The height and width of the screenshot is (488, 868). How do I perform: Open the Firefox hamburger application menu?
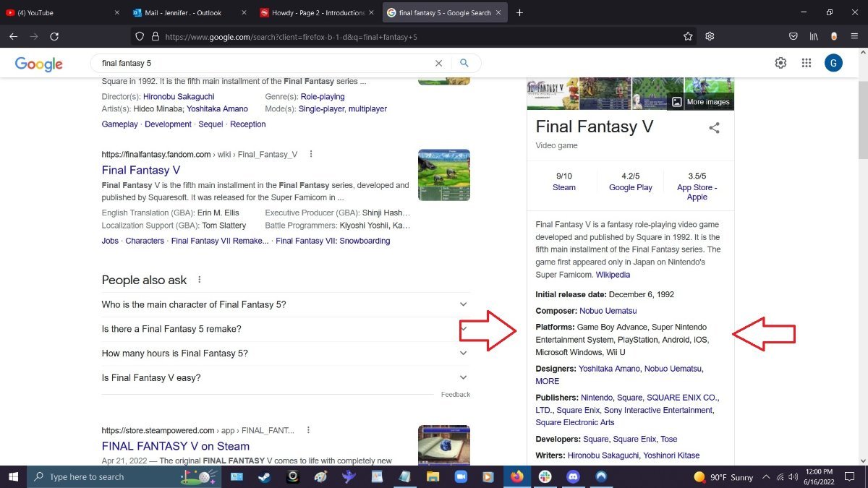pyautogui.click(x=854, y=36)
